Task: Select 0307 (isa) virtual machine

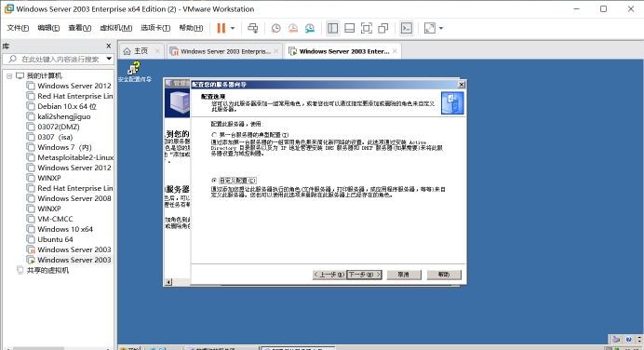Action: (x=55, y=137)
